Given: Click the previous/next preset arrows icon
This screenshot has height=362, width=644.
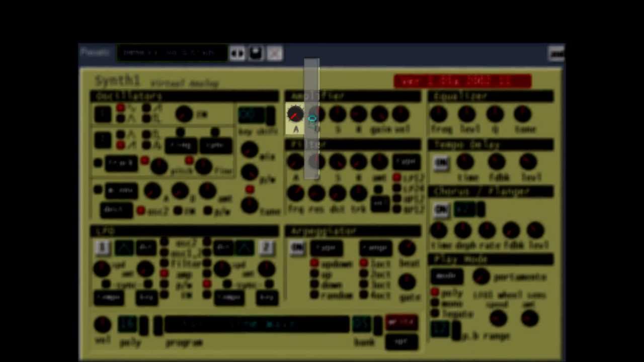Looking at the screenshot, I should point(237,53).
